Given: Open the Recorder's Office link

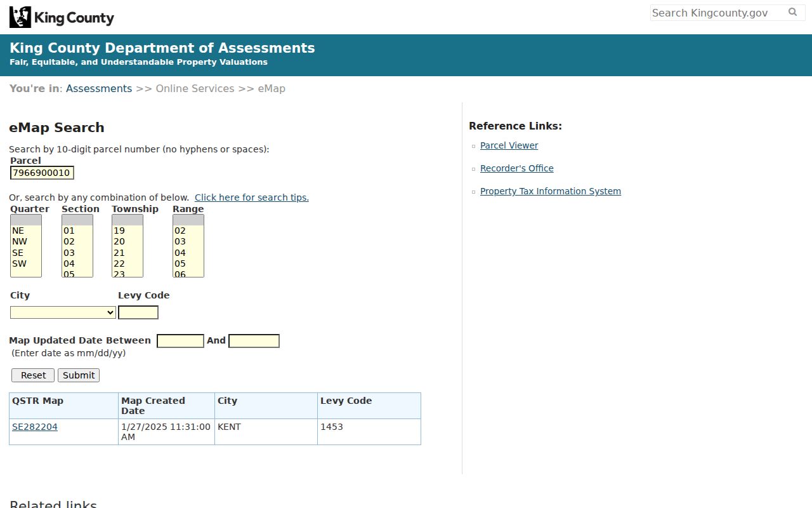Looking at the screenshot, I should (x=517, y=168).
